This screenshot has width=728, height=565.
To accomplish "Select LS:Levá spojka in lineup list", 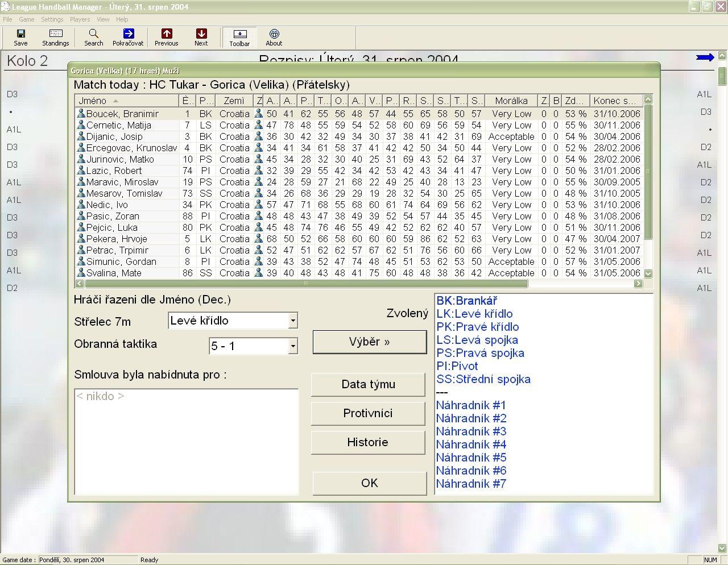I will point(477,340).
